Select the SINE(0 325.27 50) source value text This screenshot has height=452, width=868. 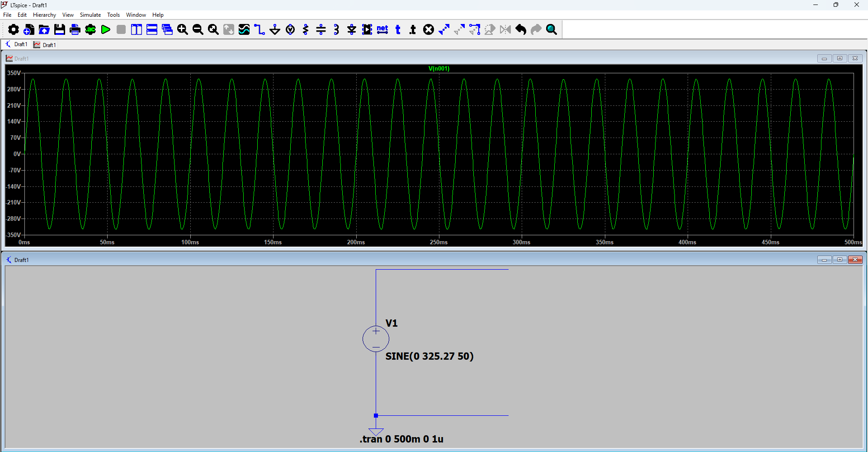429,356
